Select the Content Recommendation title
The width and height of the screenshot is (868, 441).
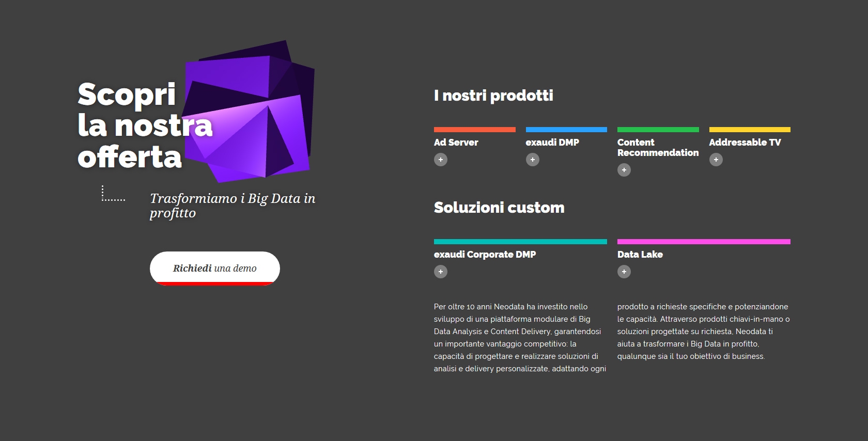[658, 148]
